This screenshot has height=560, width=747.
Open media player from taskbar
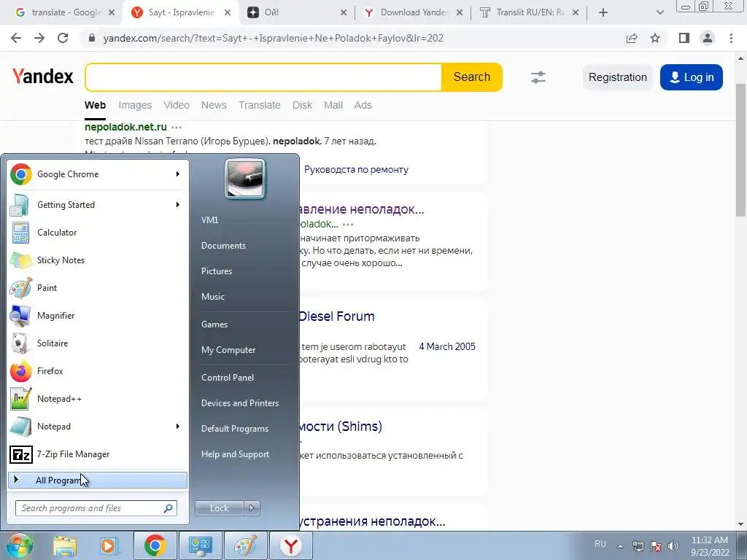pos(109,545)
